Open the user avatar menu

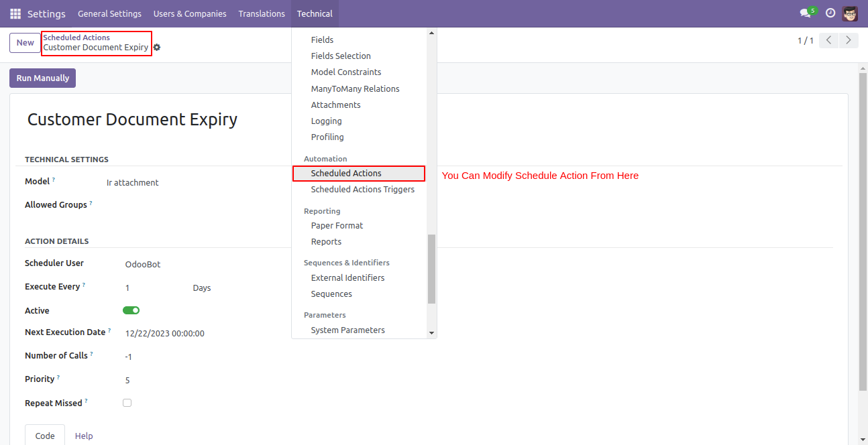pos(850,13)
